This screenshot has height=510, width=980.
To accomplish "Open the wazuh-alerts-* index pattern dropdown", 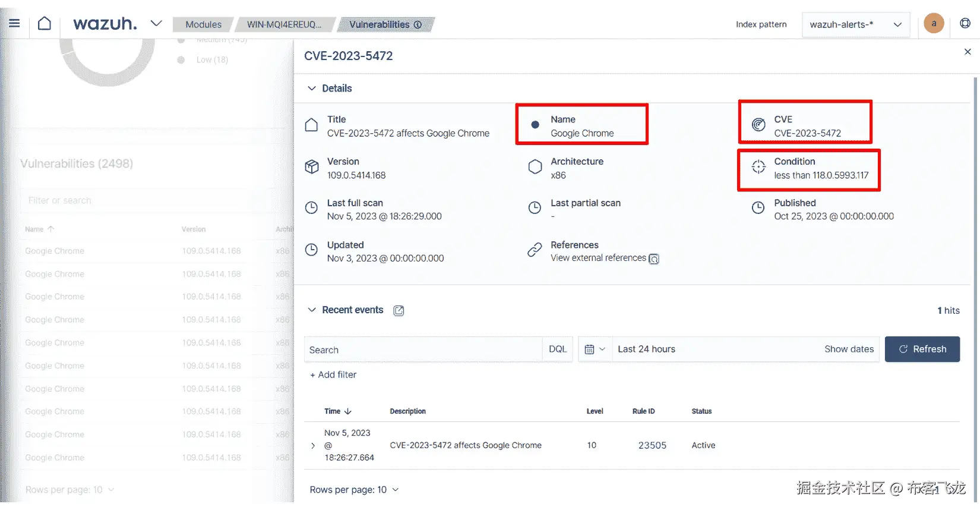I will (855, 24).
